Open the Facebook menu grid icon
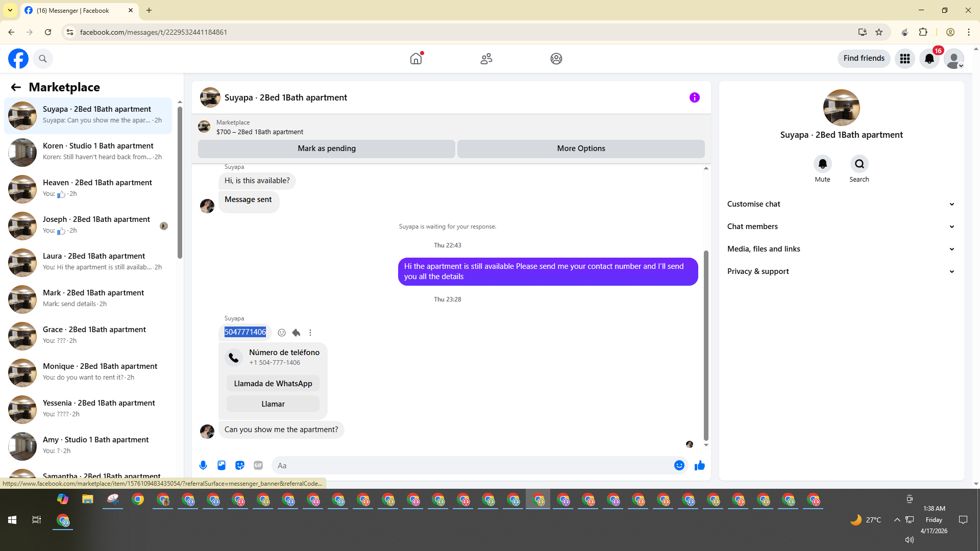 905,59
